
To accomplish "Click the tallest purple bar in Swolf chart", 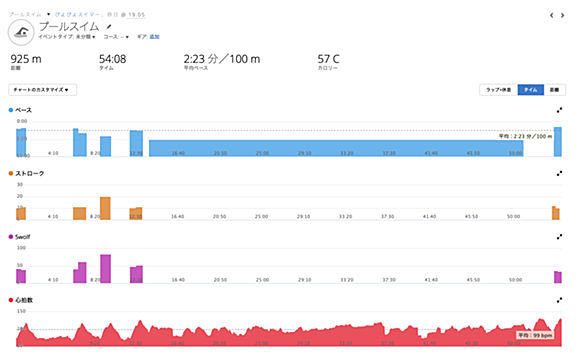I will click(105, 269).
